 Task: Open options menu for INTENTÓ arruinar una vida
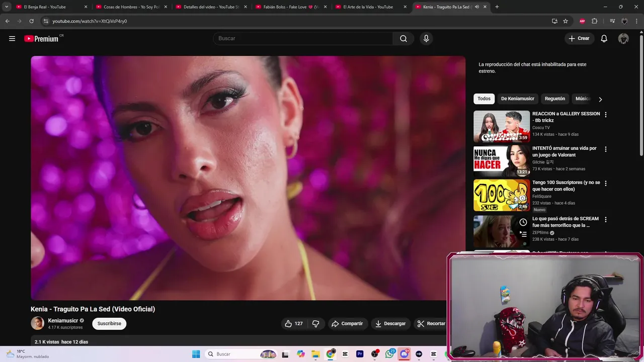[606, 149]
